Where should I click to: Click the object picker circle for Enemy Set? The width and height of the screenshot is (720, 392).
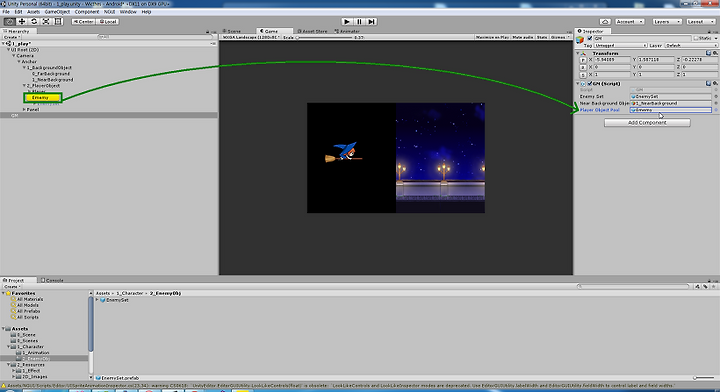[x=715, y=96]
